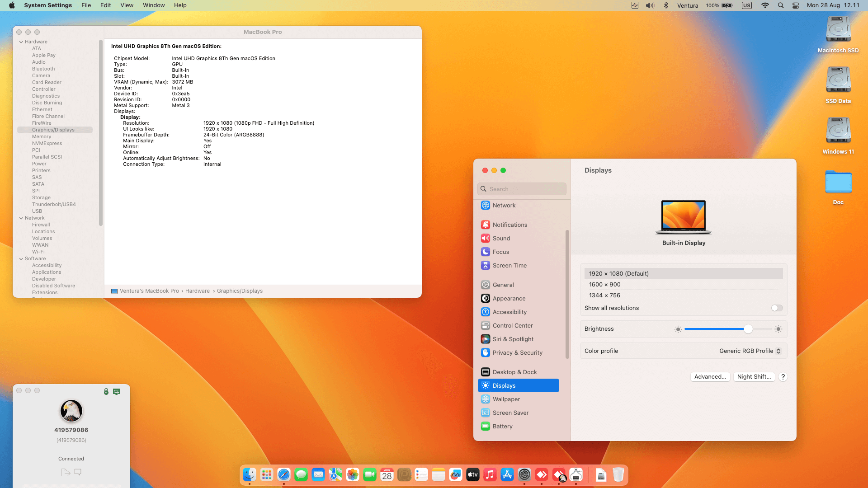This screenshot has width=868, height=488.
Task: Collapse the Network section
Action: click(21, 218)
